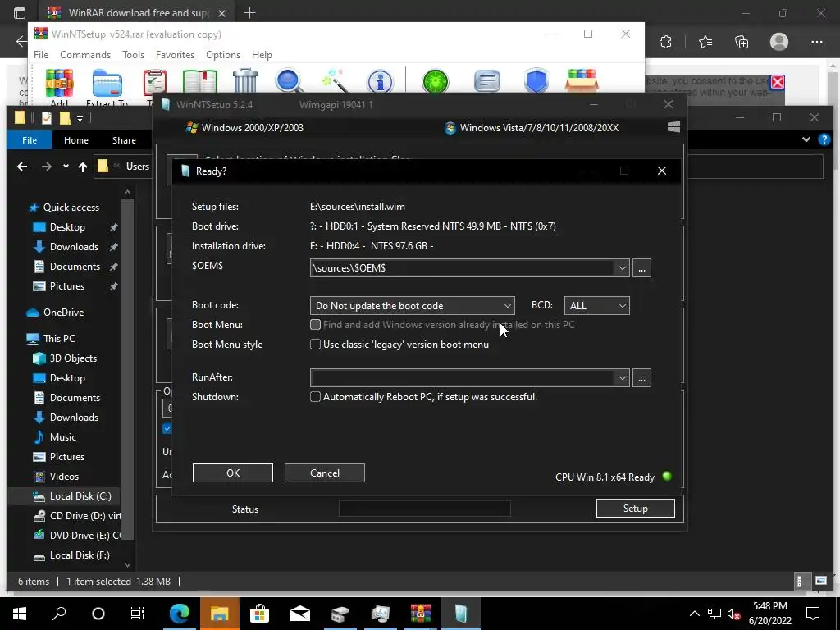Show hidden system tray icons
This screenshot has width=840, height=630.
coord(694,614)
